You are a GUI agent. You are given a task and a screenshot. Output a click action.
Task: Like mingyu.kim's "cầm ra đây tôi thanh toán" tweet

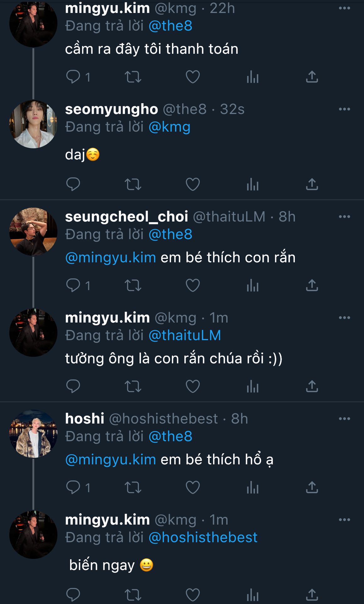click(193, 77)
